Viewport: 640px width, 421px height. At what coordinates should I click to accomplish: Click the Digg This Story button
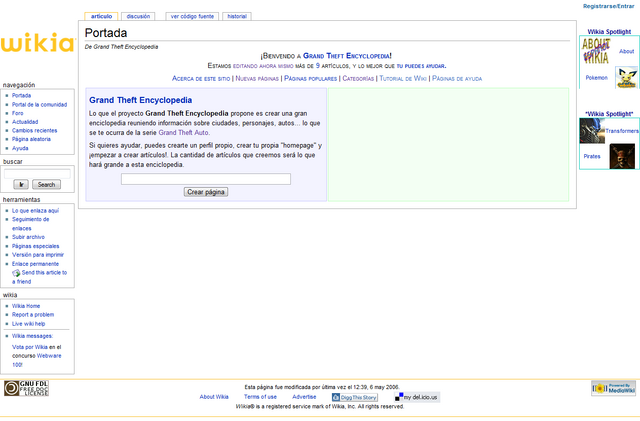354,397
